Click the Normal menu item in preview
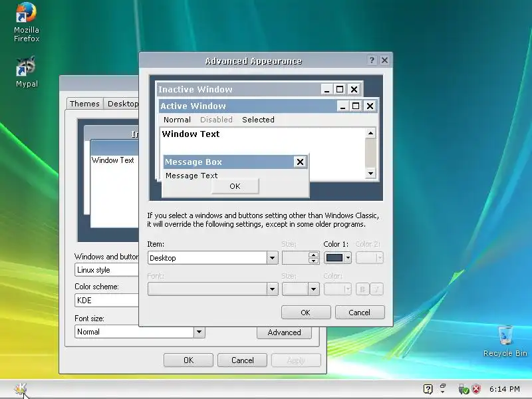 click(177, 120)
